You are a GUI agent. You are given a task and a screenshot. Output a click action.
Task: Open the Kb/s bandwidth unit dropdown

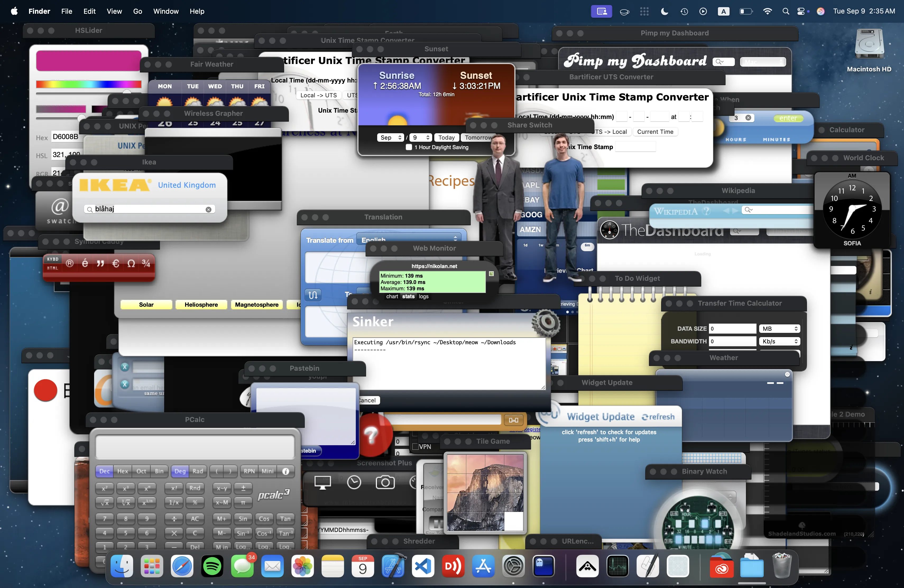(780, 341)
